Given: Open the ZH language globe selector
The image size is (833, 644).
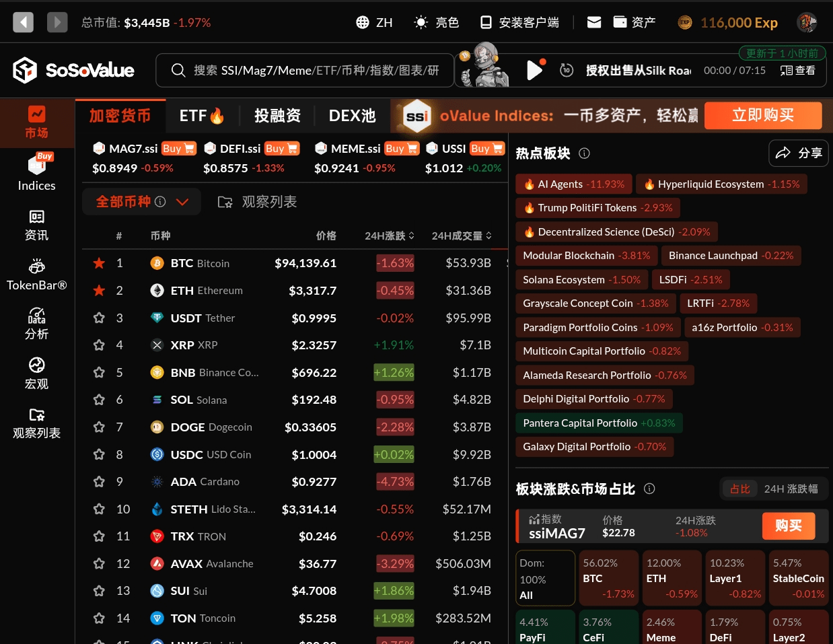Looking at the screenshot, I should tap(374, 22).
